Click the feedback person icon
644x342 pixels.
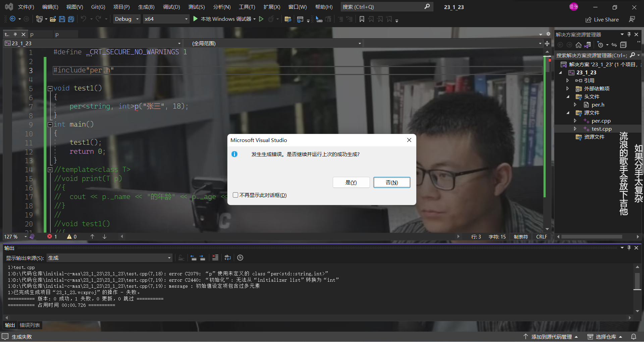point(632,19)
